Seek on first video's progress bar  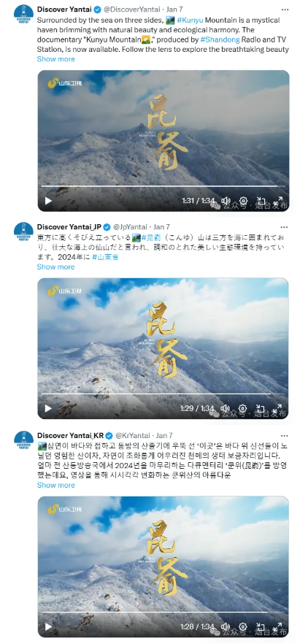pyautogui.click(x=164, y=186)
